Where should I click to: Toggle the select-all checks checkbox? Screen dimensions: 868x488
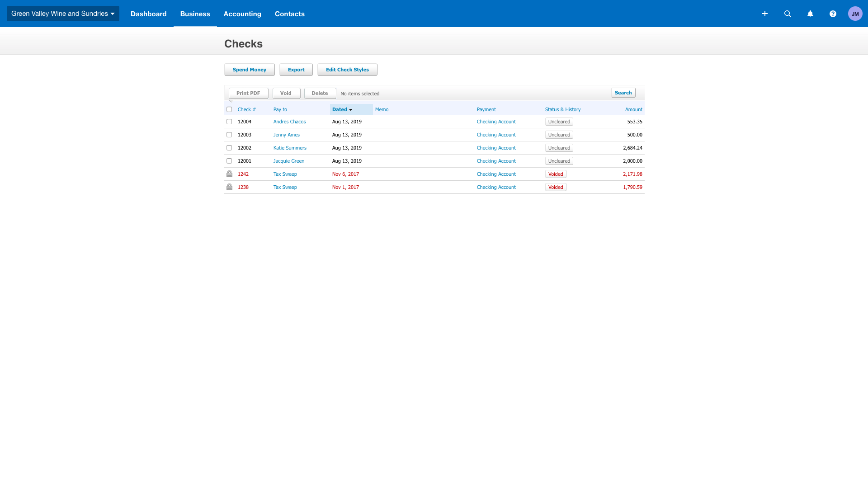click(229, 109)
